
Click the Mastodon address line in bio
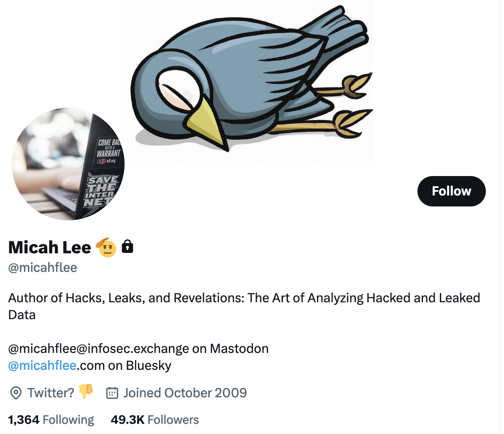tap(138, 348)
